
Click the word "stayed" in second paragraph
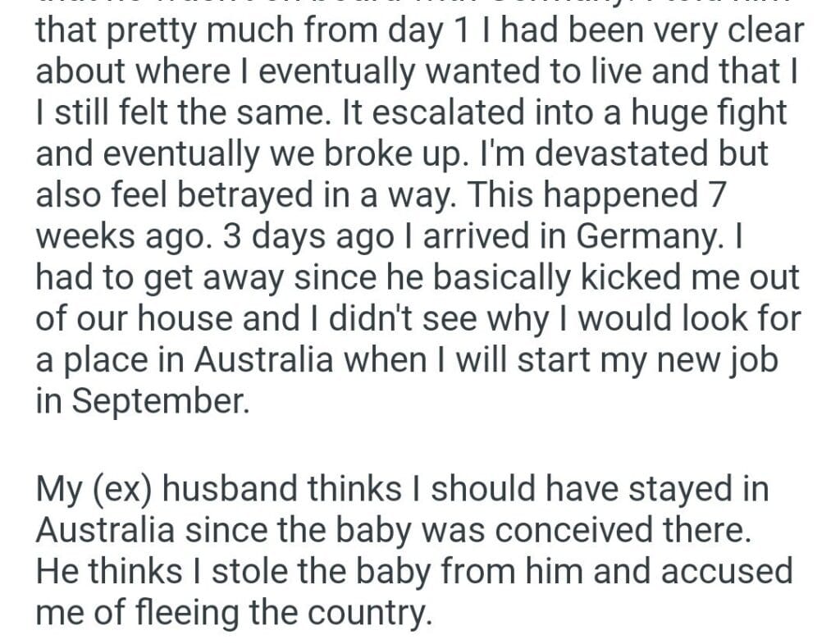click(668, 490)
